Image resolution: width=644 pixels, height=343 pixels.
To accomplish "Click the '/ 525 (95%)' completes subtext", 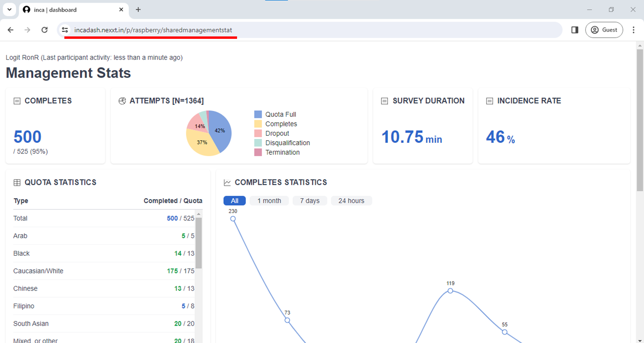I will [31, 152].
